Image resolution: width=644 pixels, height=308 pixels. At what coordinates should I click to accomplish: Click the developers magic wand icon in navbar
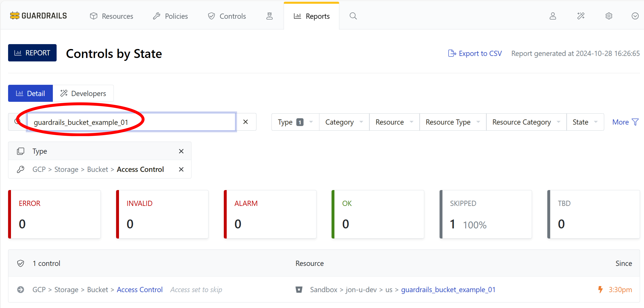coord(580,16)
